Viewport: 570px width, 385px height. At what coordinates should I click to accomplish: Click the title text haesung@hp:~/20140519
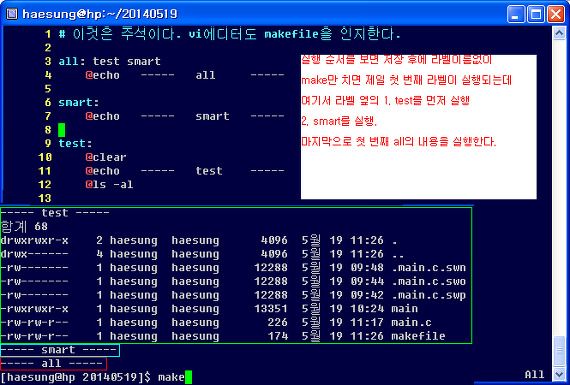[100, 14]
